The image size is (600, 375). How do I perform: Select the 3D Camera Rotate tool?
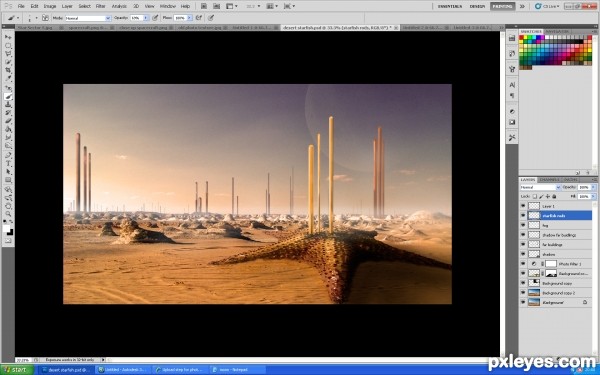tap(8, 198)
